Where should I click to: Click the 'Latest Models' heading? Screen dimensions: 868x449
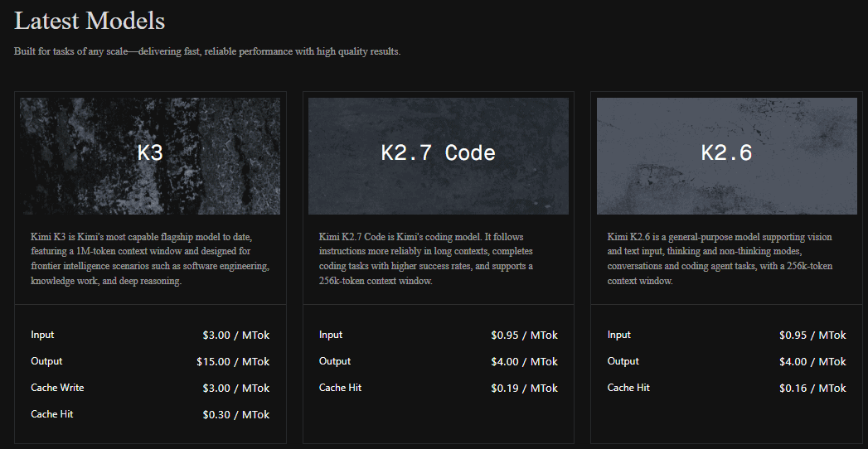90,21
